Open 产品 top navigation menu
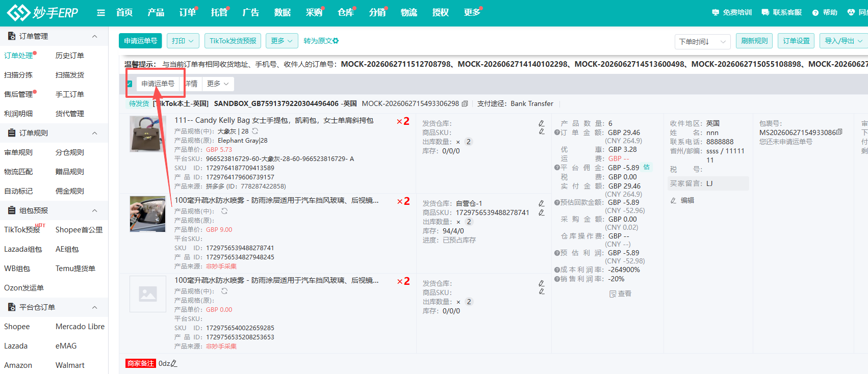This screenshot has height=374, width=868. [x=156, y=12]
